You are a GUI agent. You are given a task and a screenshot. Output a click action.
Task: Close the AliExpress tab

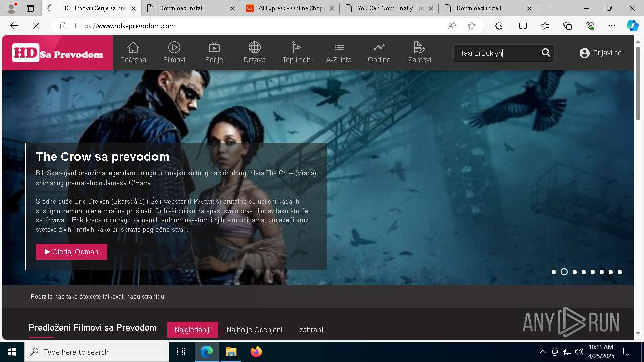point(331,8)
